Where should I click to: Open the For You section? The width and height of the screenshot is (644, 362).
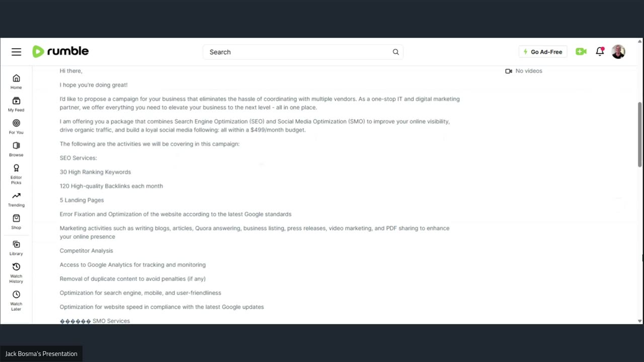[16, 126]
